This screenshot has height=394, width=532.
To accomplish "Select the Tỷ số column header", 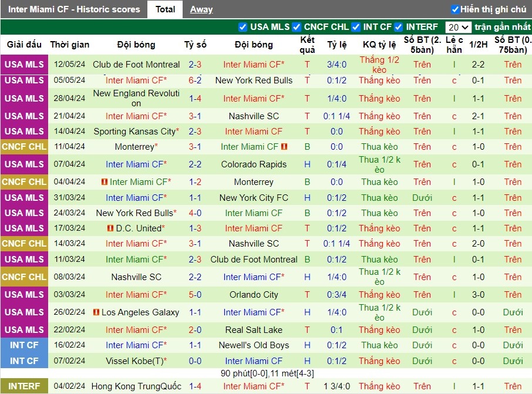I will [195, 45].
